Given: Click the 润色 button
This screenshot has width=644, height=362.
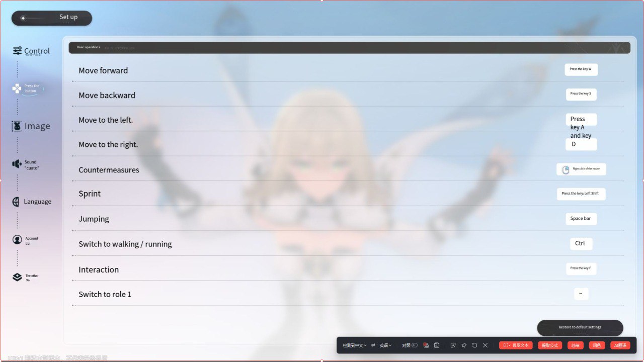Looking at the screenshot, I should point(597,345).
